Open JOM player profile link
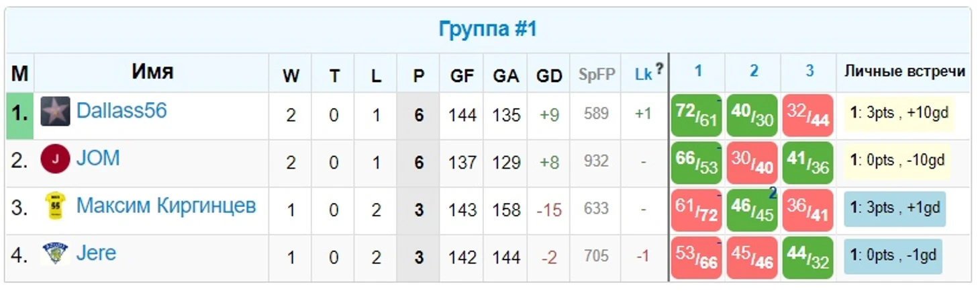980x293 pixels. coord(98,159)
